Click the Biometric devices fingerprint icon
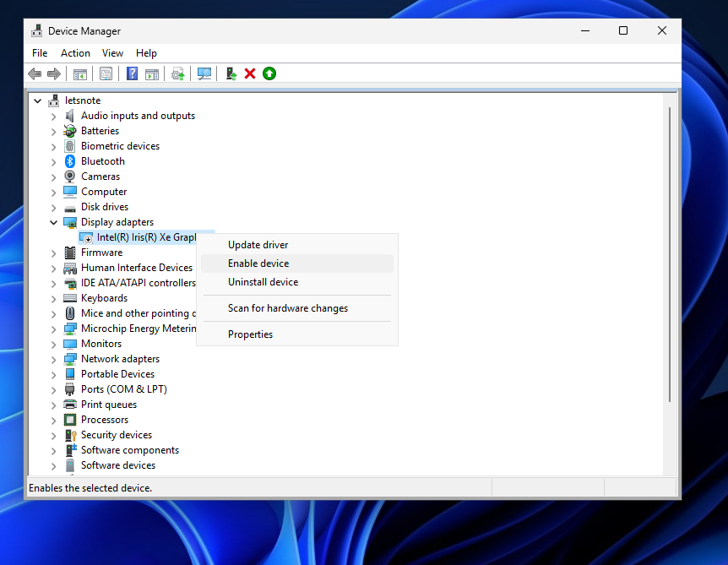 (x=69, y=146)
